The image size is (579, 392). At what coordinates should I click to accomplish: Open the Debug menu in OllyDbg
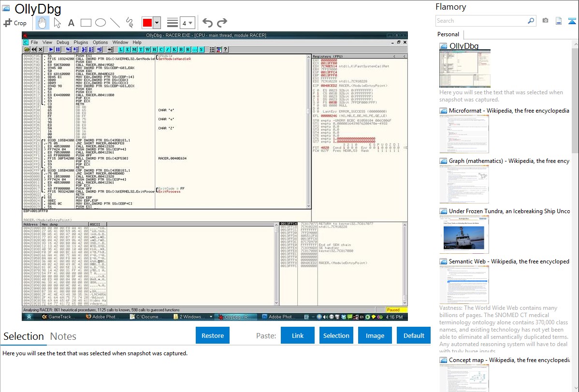coord(63,43)
